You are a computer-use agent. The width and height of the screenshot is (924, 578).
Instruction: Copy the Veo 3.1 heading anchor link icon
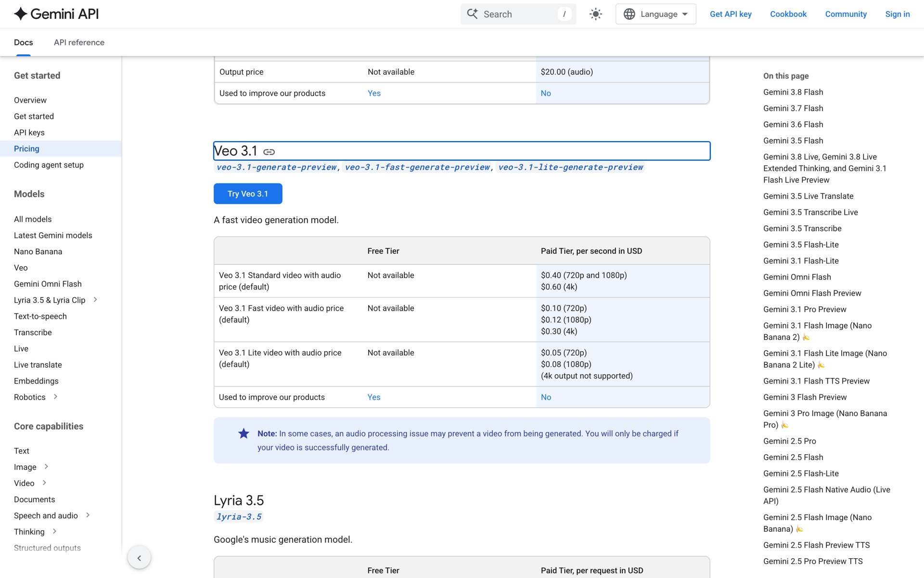269,152
